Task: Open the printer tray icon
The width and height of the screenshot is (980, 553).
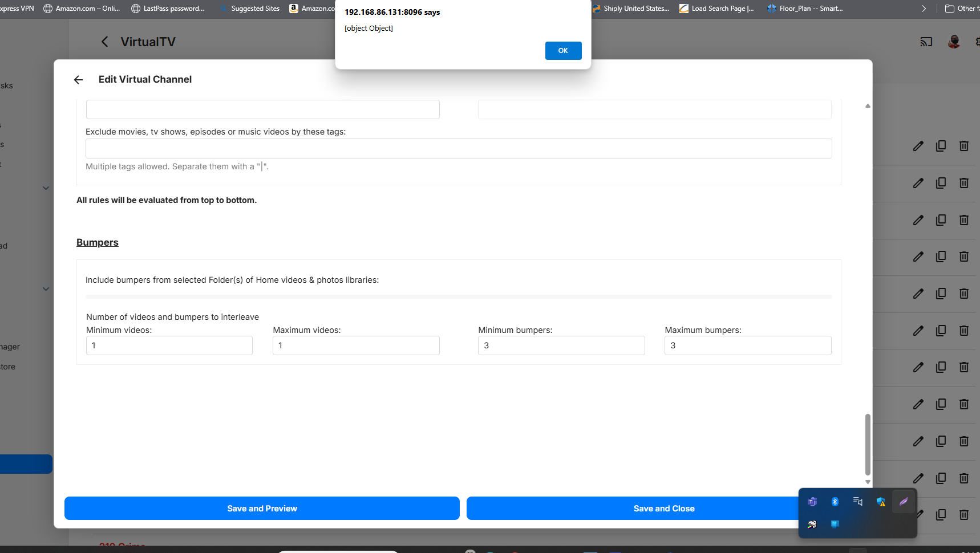Action: [x=812, y=524]
